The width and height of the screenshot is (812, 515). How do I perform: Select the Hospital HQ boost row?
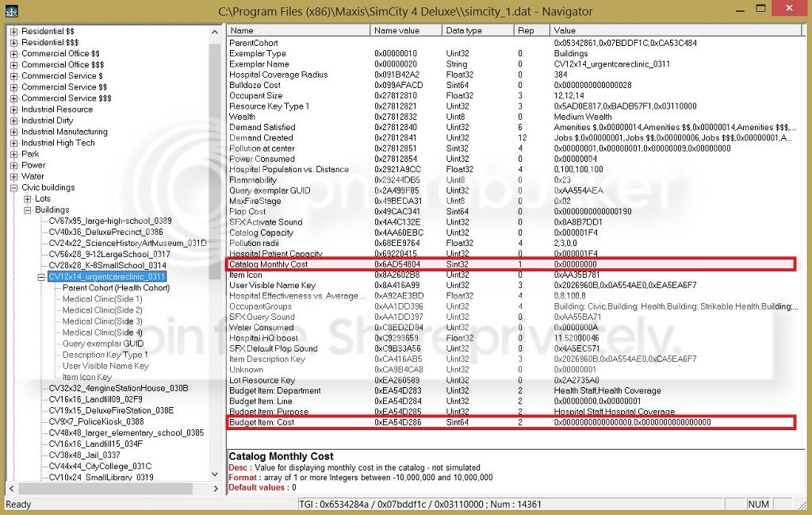coord(513,338)
